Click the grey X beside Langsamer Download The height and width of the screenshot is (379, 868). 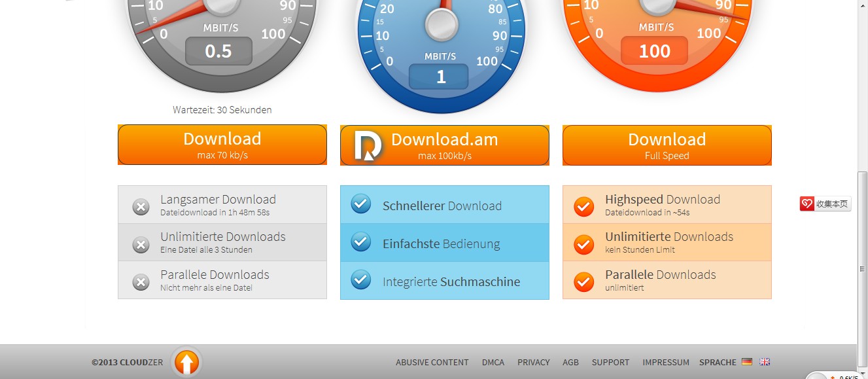(141, 207)
